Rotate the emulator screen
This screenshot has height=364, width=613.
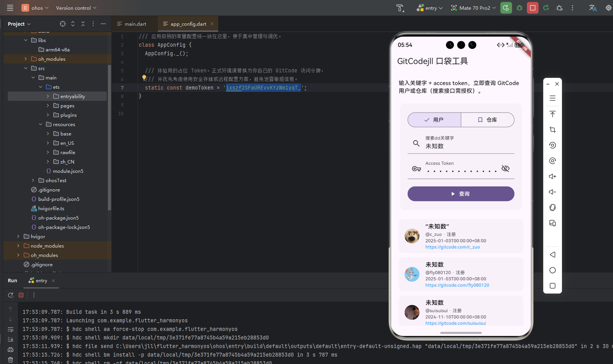click(x=553, y=207)
